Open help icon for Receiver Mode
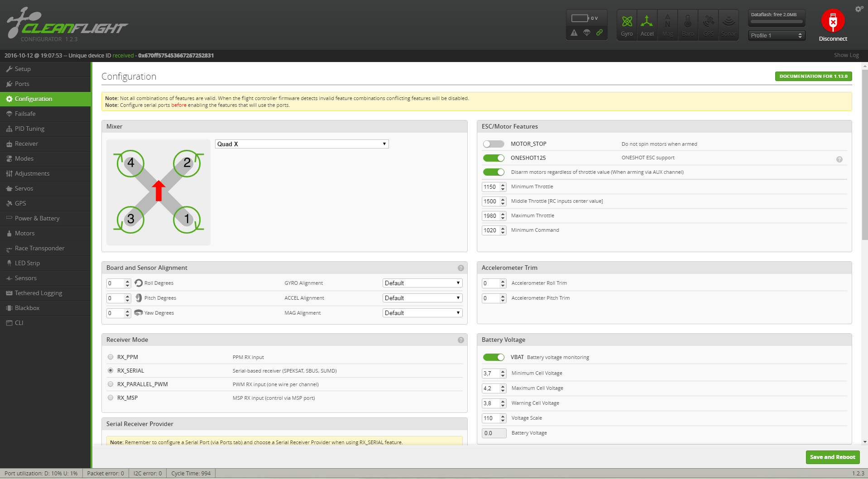The height and width of the screenshot is (479, 868). tap(461, 340)
